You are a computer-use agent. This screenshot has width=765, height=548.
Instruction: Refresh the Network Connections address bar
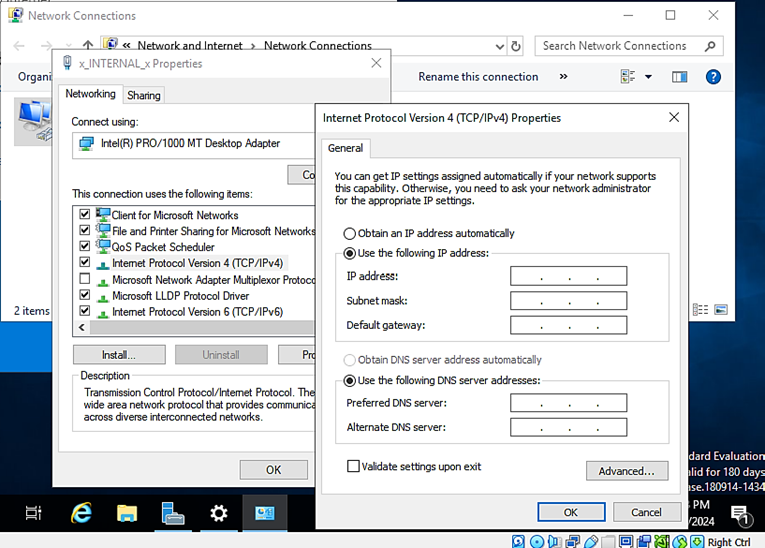coord(516,46)
